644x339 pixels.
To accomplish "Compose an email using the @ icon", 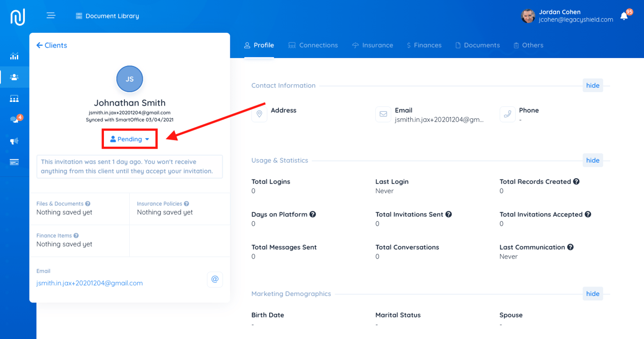I will (215, 279).
